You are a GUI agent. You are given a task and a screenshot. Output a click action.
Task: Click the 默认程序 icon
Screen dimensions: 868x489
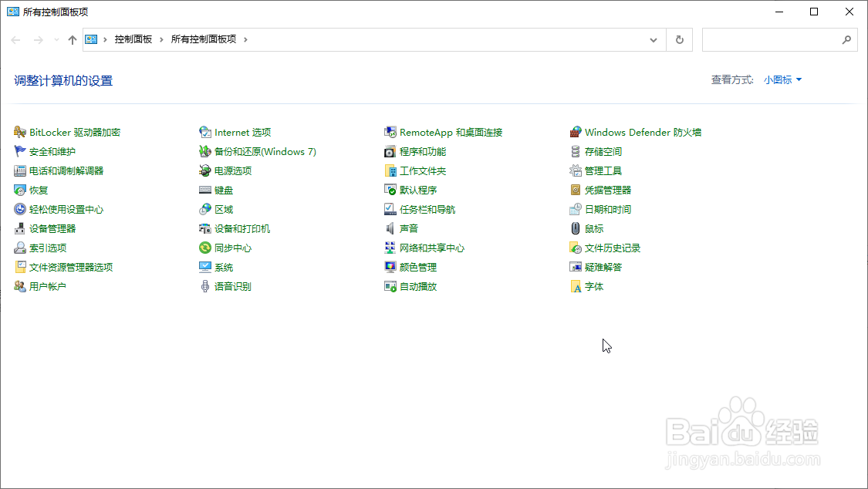[390, 191]
